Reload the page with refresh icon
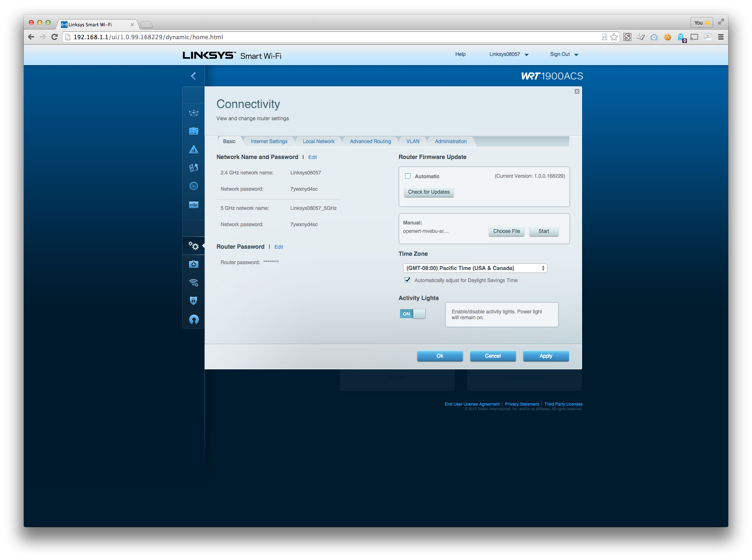Viewport: 752px width, 560px height. [x=54, y=37]
